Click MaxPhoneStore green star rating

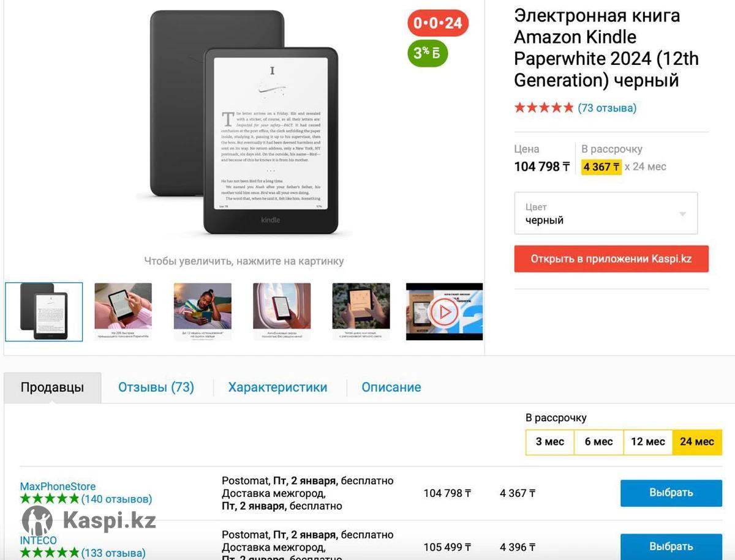point(50,499)
